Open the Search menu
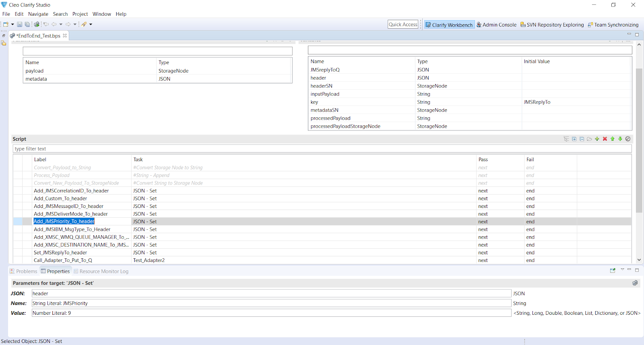 coord(60,14)
